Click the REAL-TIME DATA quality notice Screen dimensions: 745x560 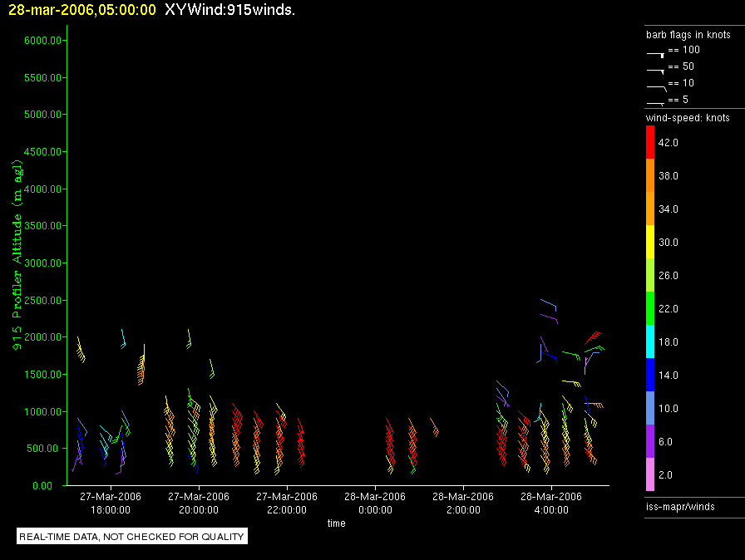(x=131, y=536)
